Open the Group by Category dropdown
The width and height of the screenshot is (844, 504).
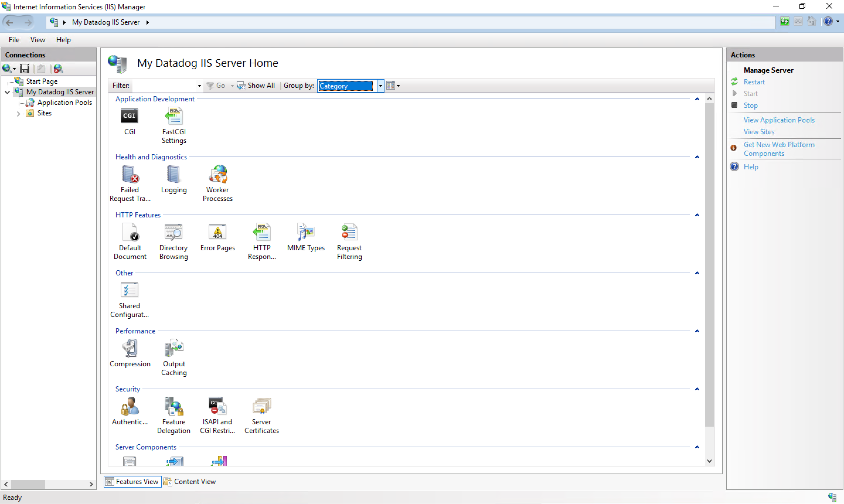coord(380,86)
